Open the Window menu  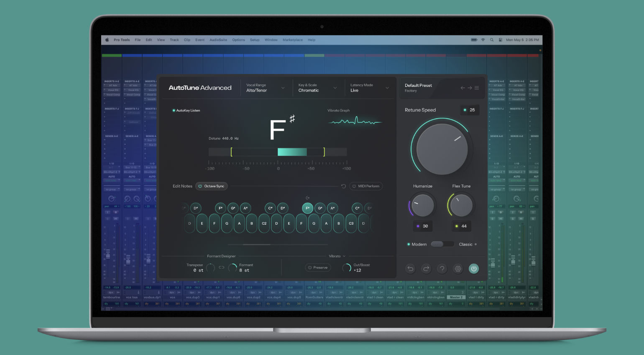[x=271, y=40]
